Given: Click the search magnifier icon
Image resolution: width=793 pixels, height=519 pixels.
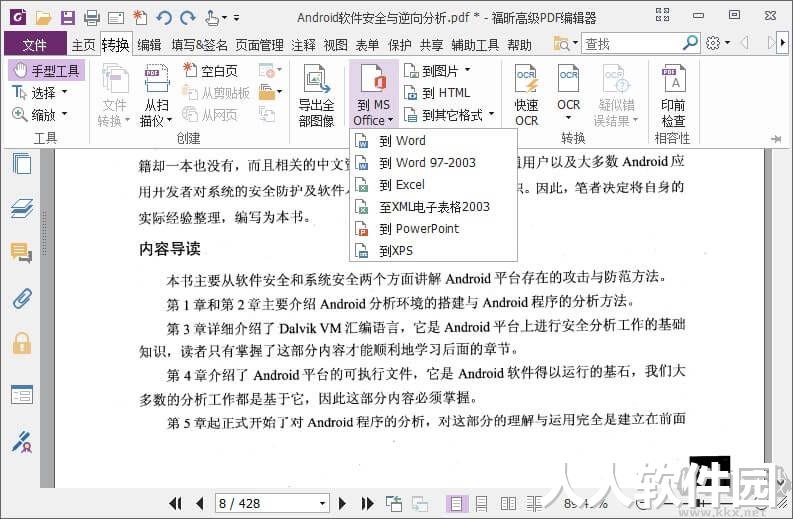Looking at the screenshot, I should tap(690, 43).
